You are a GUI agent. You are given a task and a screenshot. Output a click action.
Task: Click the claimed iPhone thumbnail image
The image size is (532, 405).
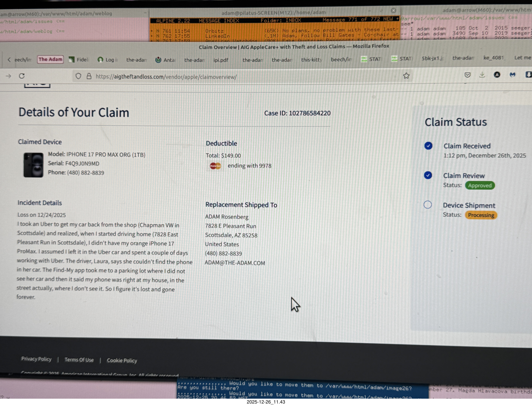coord(34,165)
